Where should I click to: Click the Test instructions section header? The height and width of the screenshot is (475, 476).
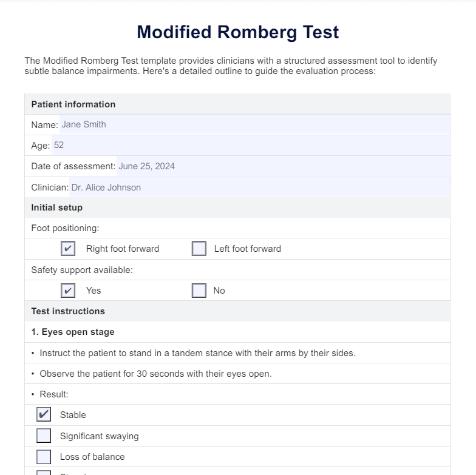(68, 311)
